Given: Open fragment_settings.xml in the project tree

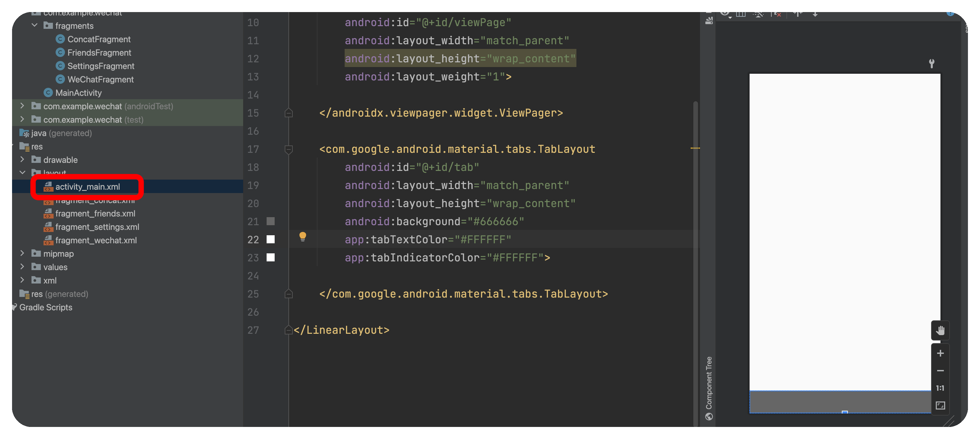Looking at the screenshot, I should pyautogui.click(x=97, y=227).
